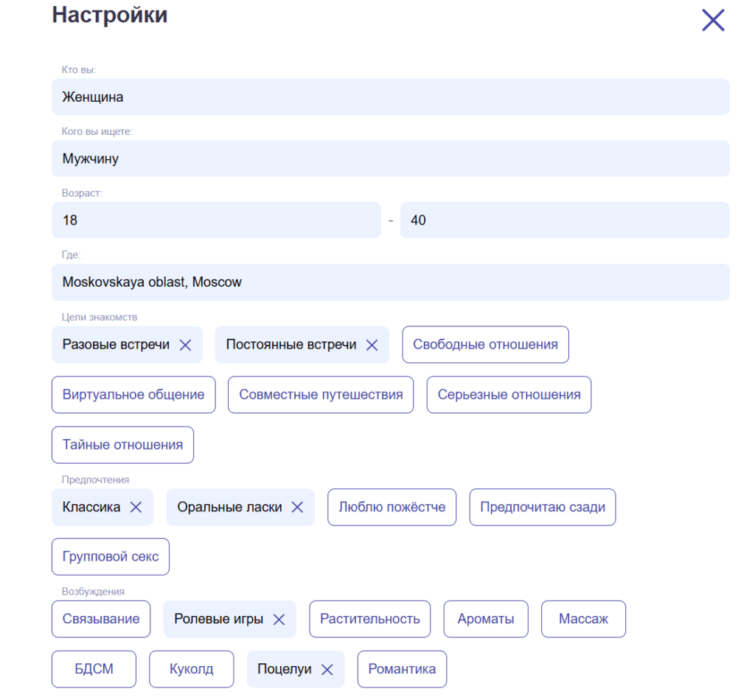Select the Массаж chip
Screen dimensions: 755x700
tap(583, 619)
